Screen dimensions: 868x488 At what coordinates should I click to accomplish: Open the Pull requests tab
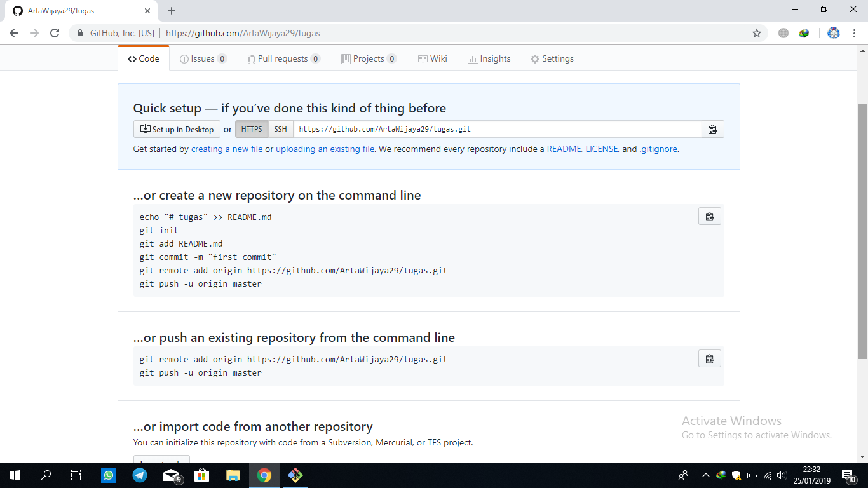284,58
